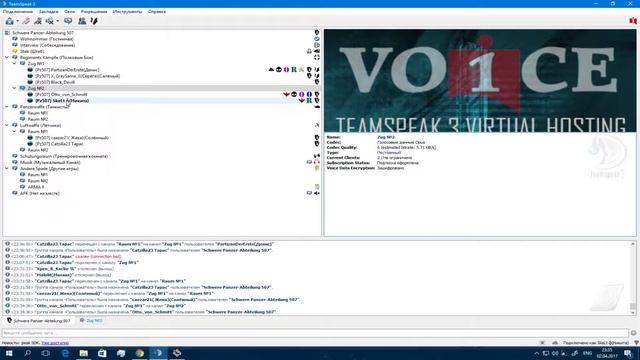Click the red wings badge on Otto_von_Schmitt row

[286, 94]
